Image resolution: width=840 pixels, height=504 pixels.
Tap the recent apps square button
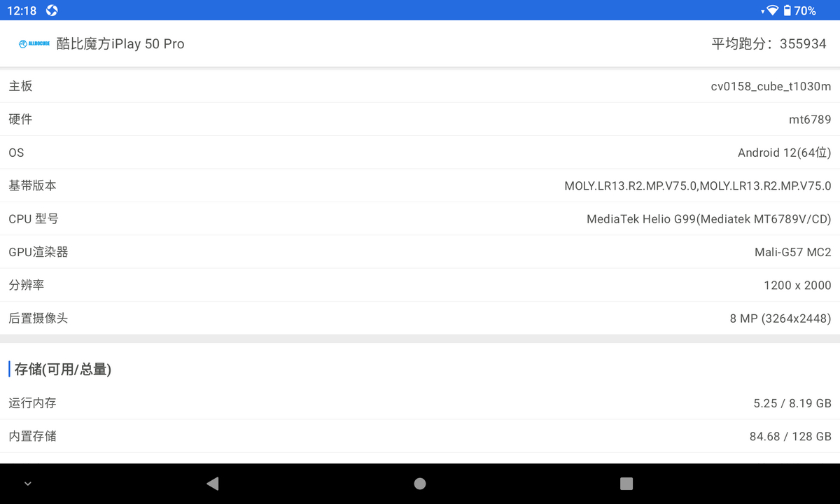coord(626,484)
